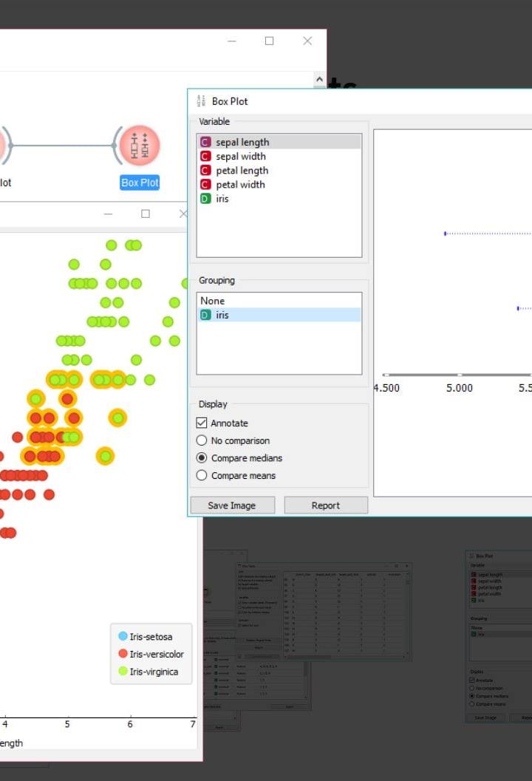
Task: Close the top Orange canvas window
Action: point(307,41)
